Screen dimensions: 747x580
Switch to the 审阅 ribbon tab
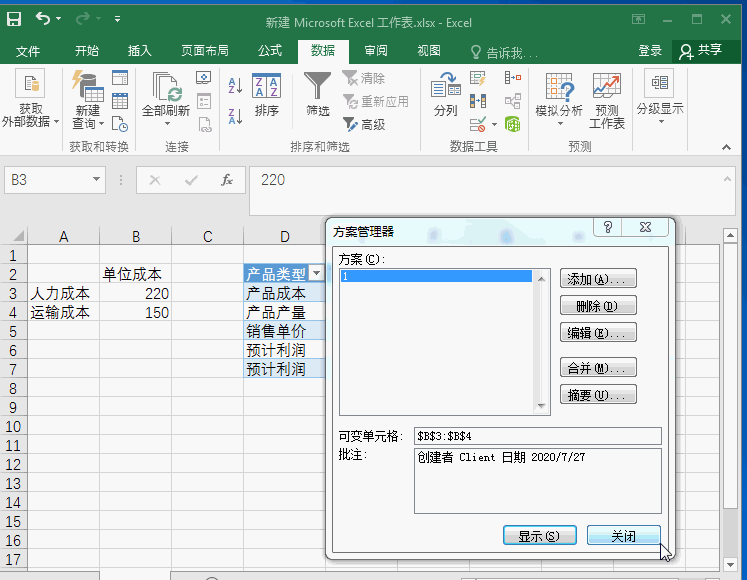click(x=376, y=51)
